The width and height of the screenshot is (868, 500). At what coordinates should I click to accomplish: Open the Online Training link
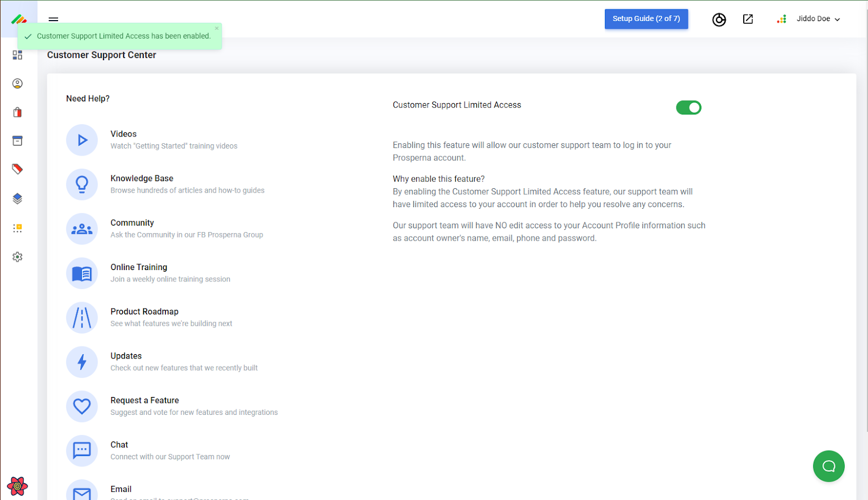139,267
